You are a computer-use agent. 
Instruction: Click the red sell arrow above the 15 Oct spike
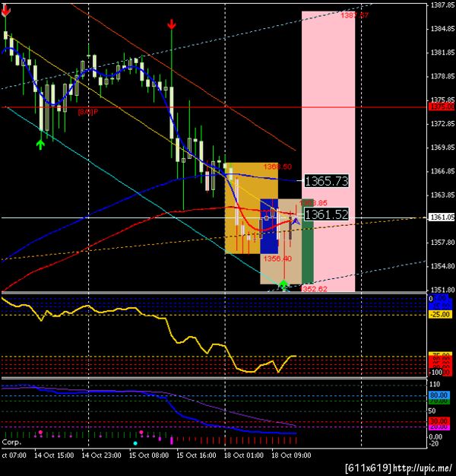coord(172,24)
